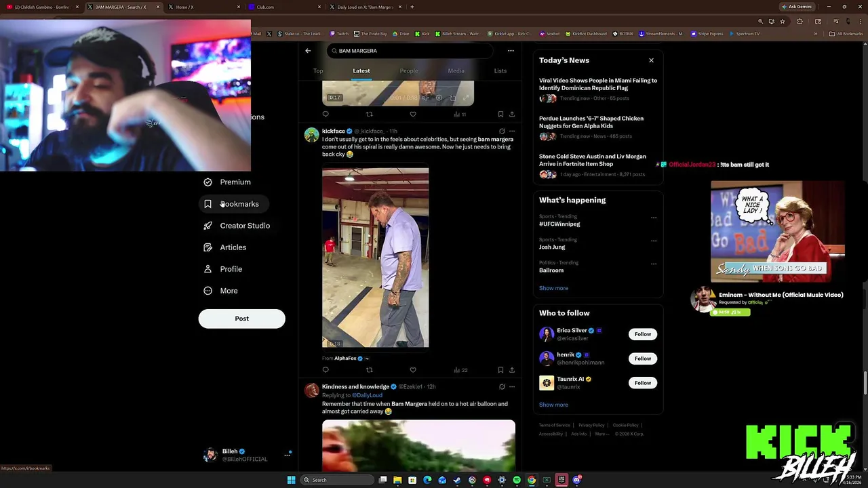868x488 pixels.
Task: Open Discord from the taskbar
Action: coord(576,480)
